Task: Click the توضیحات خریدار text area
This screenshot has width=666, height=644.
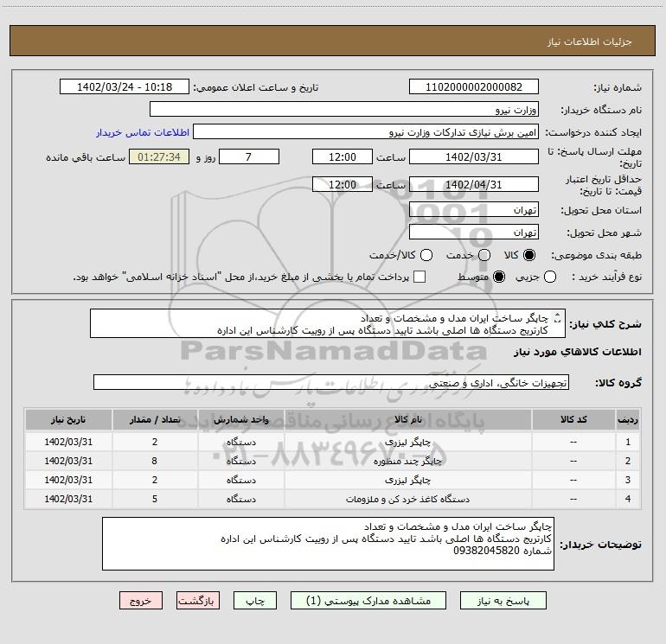Action: click(328, 544)
